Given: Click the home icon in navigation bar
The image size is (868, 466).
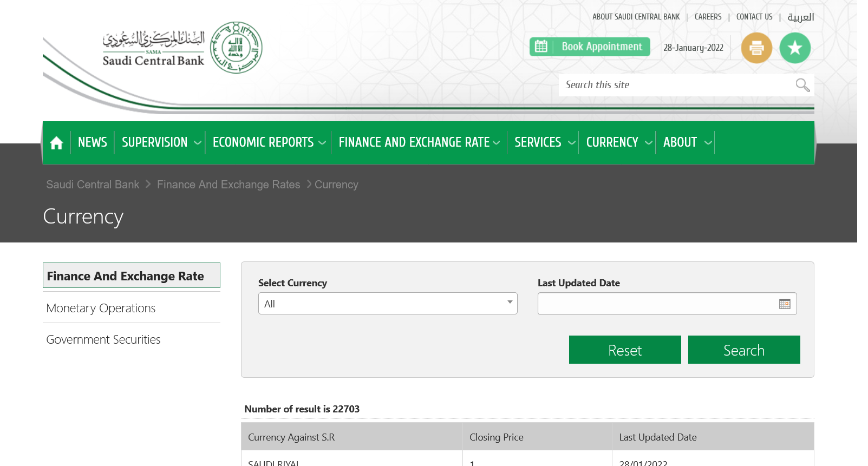Looking at the screenshot, I should 56,143.
